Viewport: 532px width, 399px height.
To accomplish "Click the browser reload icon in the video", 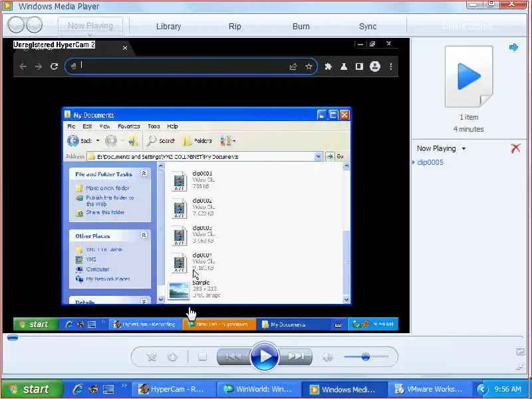I will (x=55, y=66).
